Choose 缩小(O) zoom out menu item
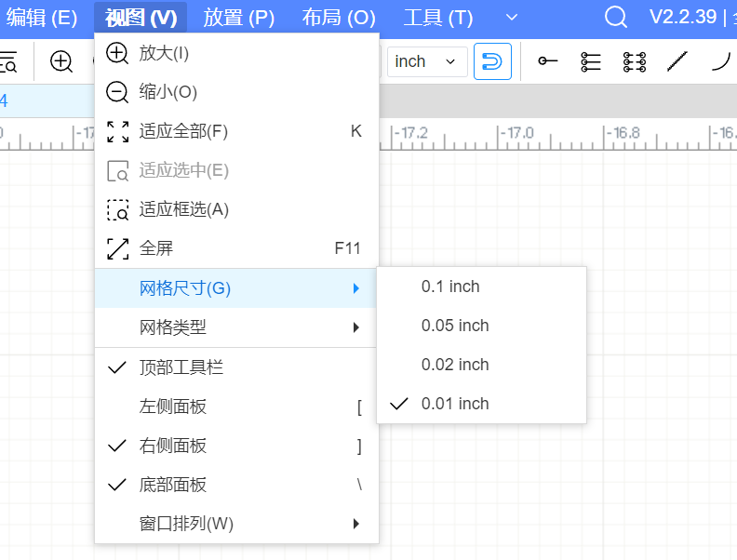Screen dimensions: 737x560 pos(236,92)
